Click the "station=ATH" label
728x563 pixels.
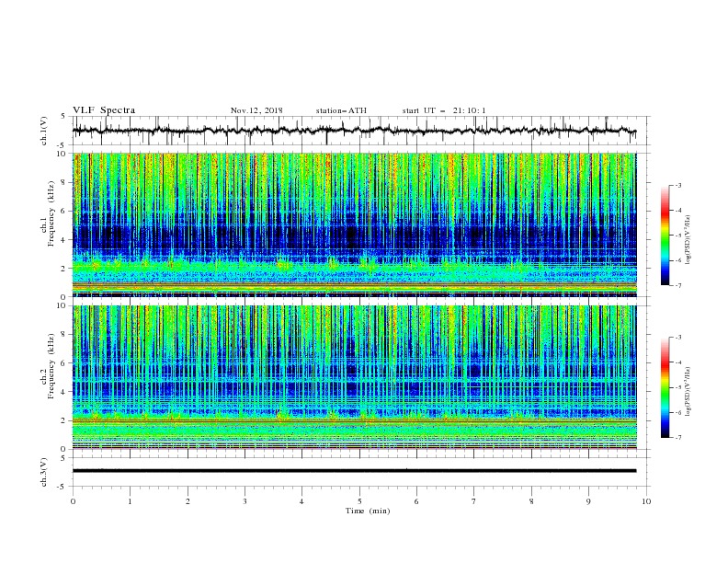point(341,110)
